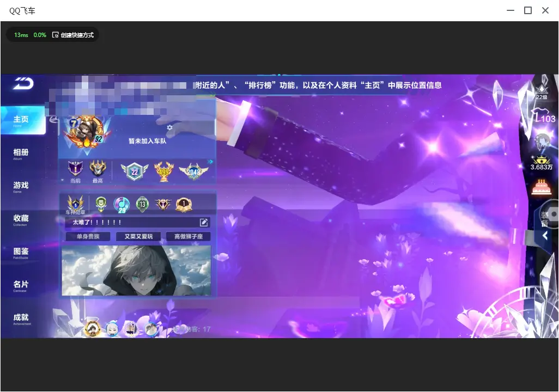Click the back arrow logo icon
559x392 pixels.
click(23, 83)
